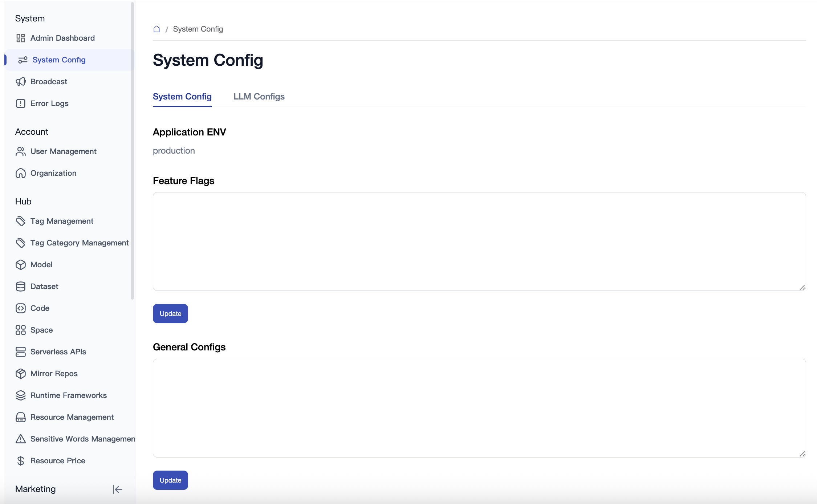Click Update button under General Configs
This screenshot has height=504, width=817.
pos(170,480)
